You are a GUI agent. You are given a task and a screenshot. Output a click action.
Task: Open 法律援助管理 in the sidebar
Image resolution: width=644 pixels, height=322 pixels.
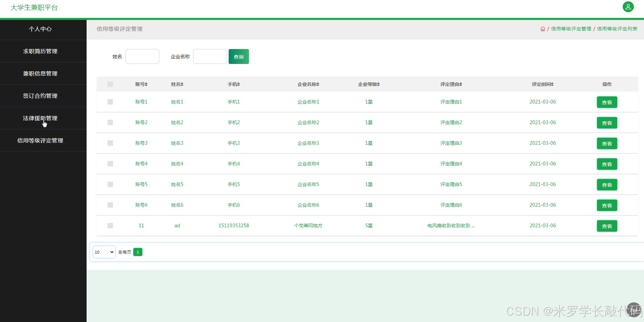[x=40, y=118]
